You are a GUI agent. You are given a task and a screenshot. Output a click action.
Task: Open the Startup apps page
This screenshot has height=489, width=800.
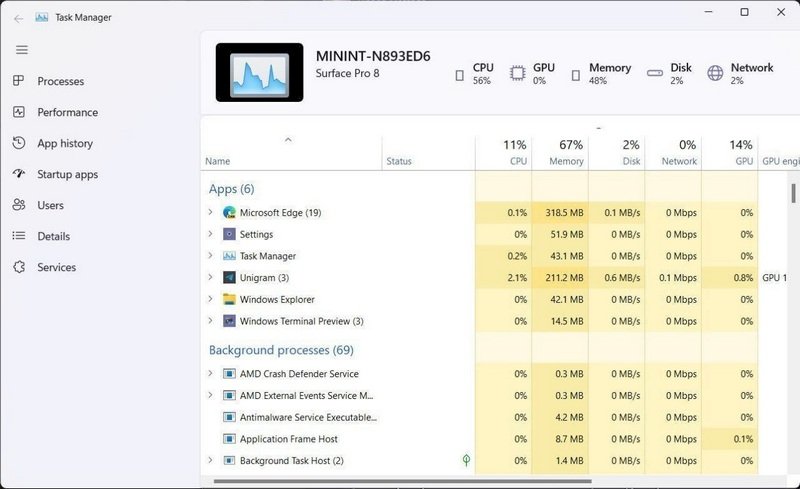point(67,175)
